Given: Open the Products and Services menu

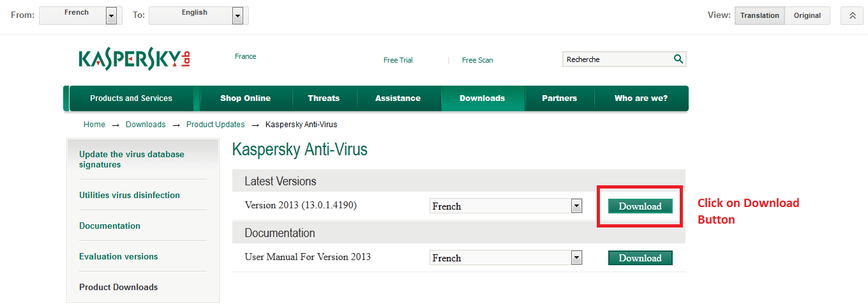Looking at the screenshot, I should pyautogui.click(x=131, y=98).
